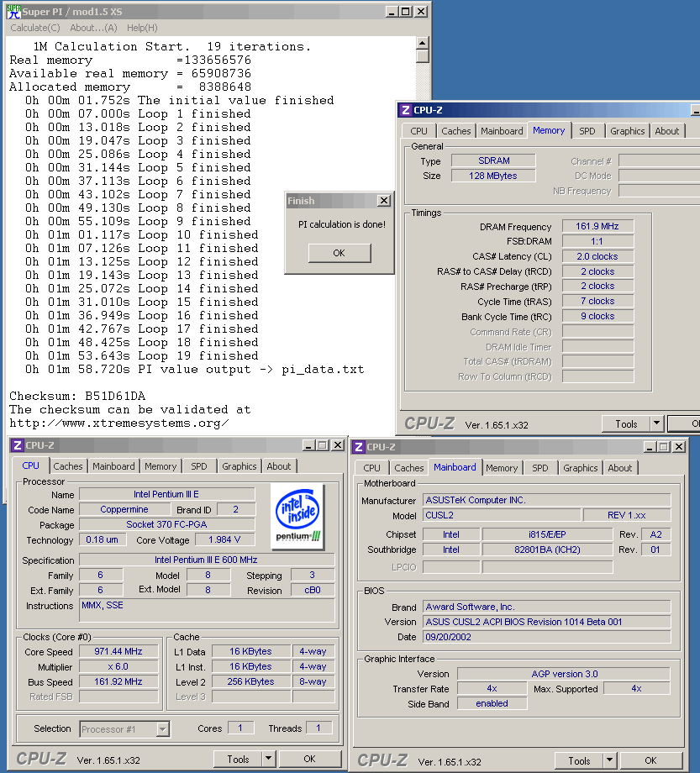Select SPD tab in processor CPU-Z window
This screenshot has height=773, width=700.
tap(199, 466)
